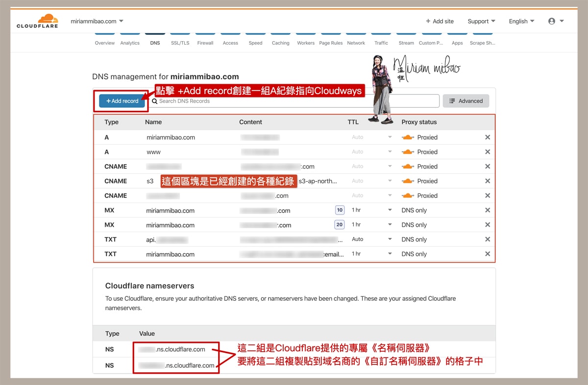Expand TTL dropdown for miriammibao.com A record
This screenshot has width=588, height=385.
click(x=390, y=137)
